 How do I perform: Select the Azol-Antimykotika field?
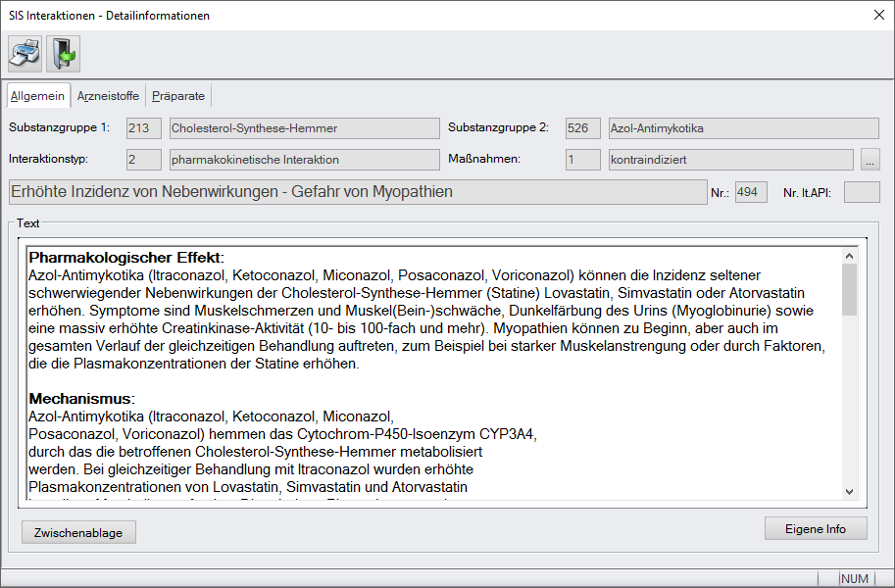(x=742, y=128)
